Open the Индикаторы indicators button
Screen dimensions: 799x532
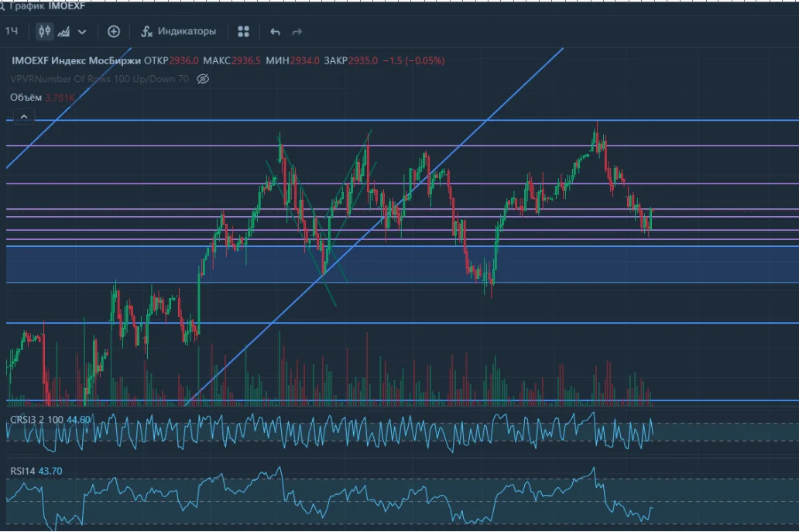178,32
